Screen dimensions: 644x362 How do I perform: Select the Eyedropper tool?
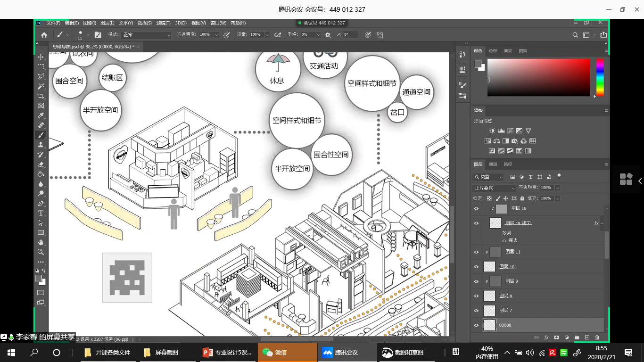click(41, 115)
